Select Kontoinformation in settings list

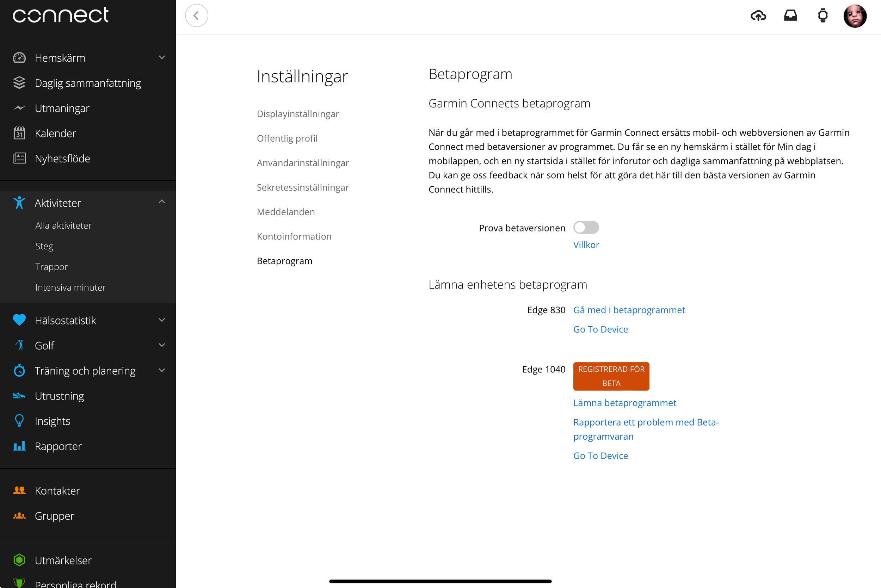click(x=294, y=237)
